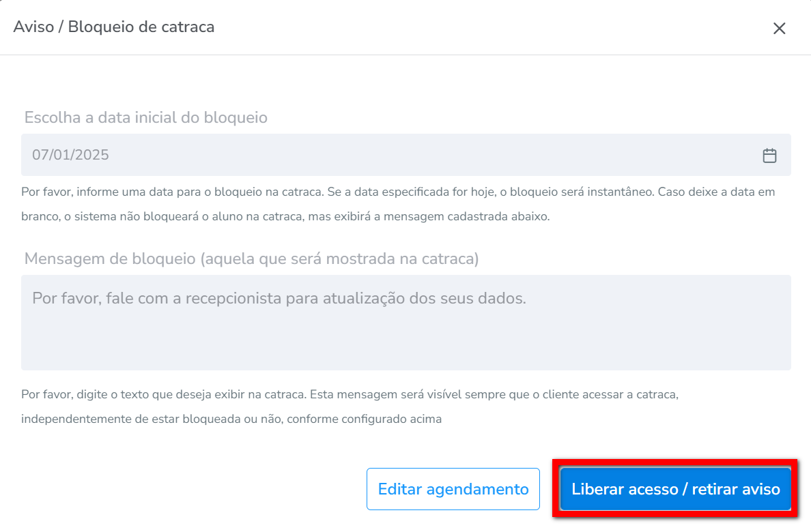Select the 07/01/2025 date value
The height and width of the screenshot is (532, 811).
coord(70,155)
